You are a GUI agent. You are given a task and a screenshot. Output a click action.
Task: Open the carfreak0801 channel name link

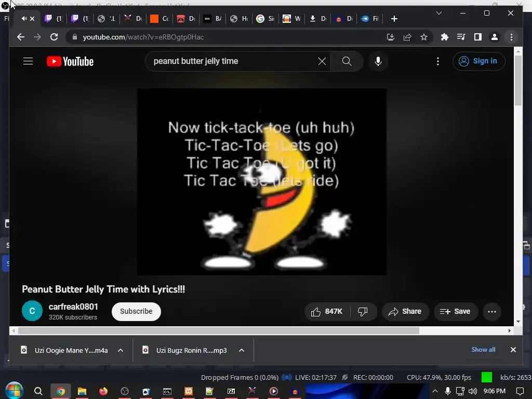pos(73,307)
